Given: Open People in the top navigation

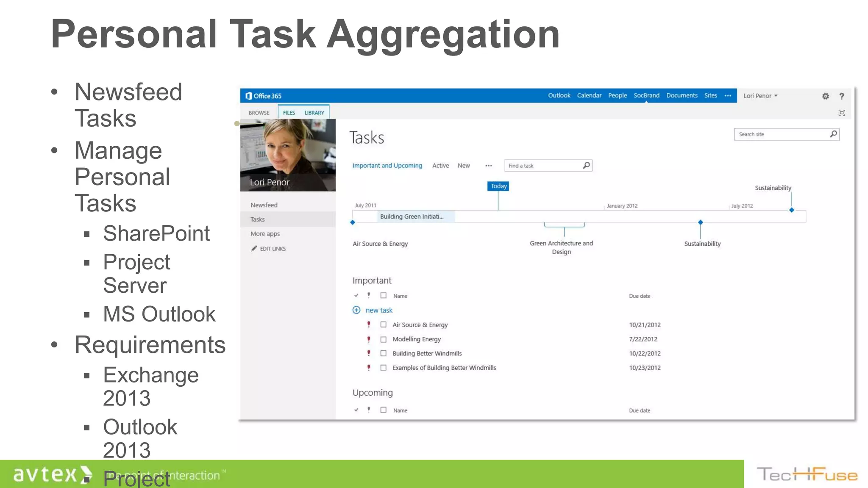Looking at the screenshot, I should tap(618, 96).
